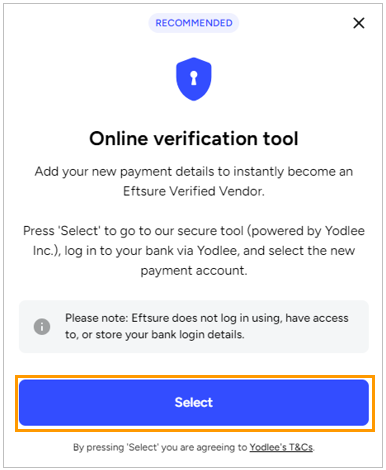Click the 'Eftsure Verified Vendor.' text line

[194, 191]
